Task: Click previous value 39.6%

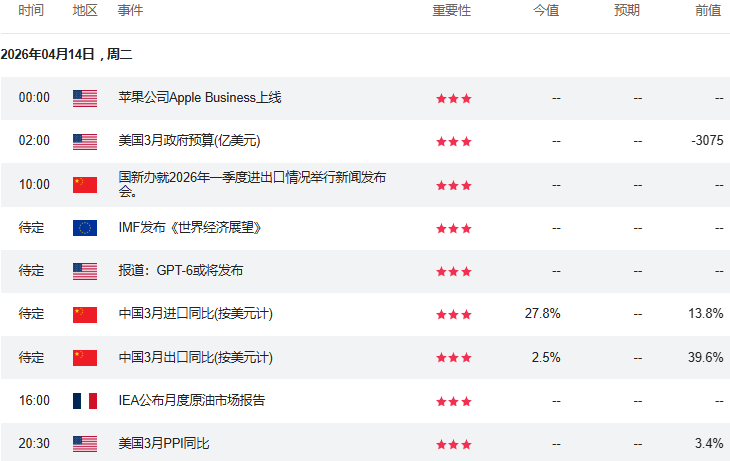Action: (x=706, y=357)
